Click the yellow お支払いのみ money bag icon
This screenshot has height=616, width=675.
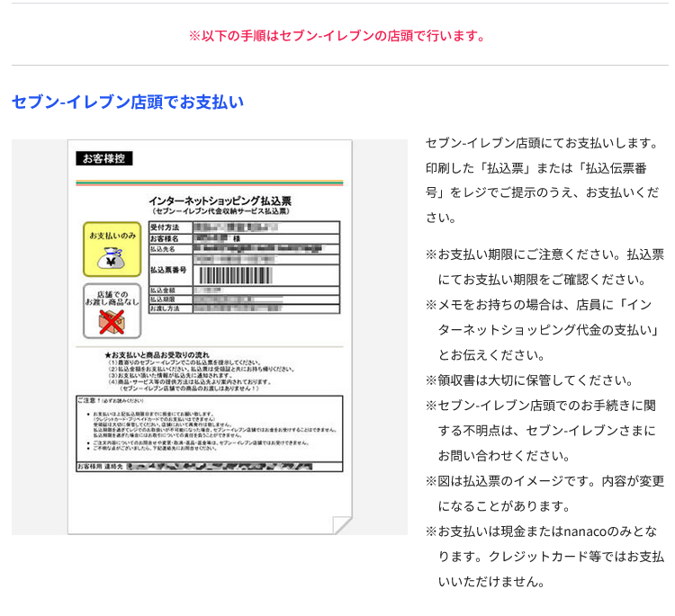pyautogui.click(x=112, y=249)
